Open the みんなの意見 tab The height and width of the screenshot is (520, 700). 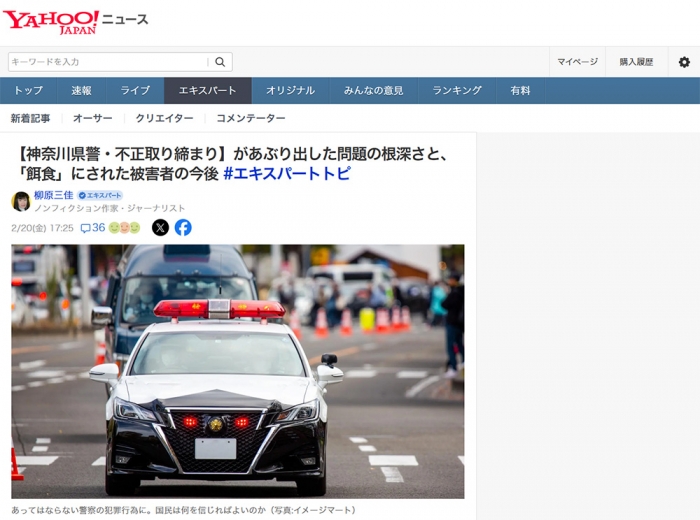click(373, 91)
